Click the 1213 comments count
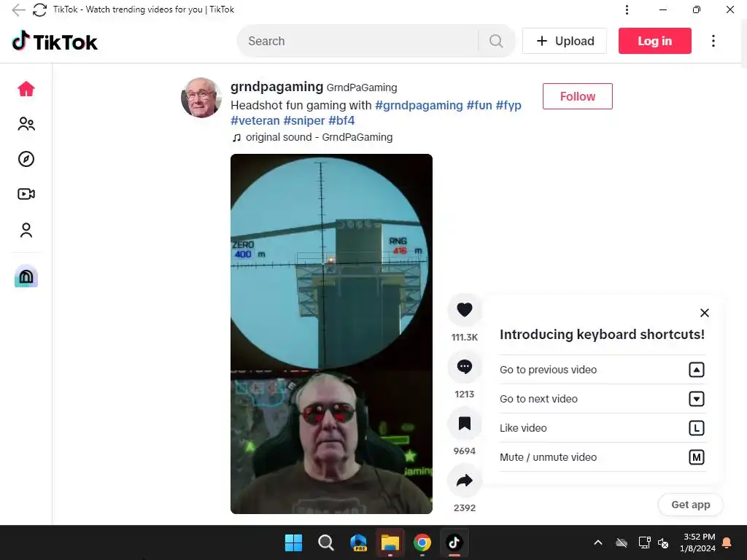 tap(465, 394)
